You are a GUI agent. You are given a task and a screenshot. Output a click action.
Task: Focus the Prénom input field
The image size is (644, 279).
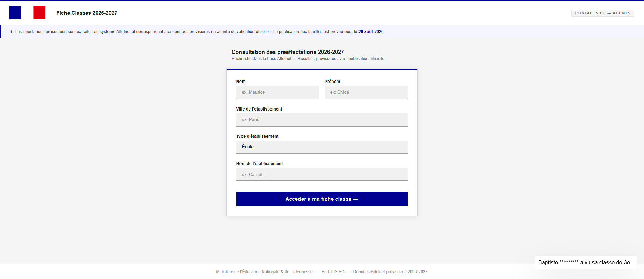(x=366, y=92)
